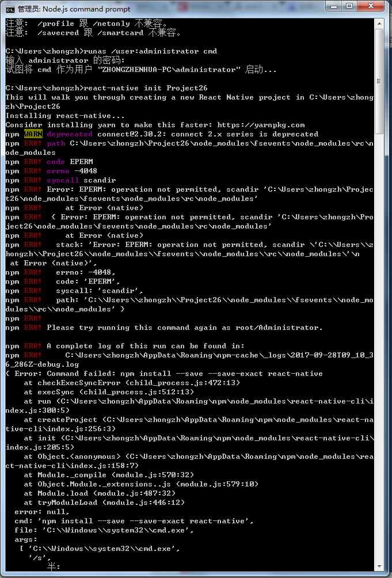Click the "file: 'C:\\Windows\\system32\\cmd.exe'" line

point(104,530)
